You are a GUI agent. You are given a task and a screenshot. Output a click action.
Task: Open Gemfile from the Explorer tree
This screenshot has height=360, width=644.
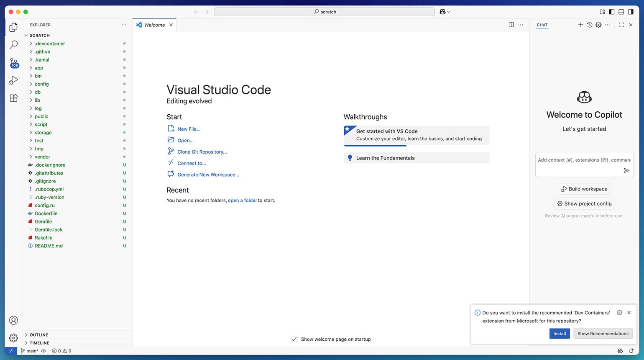tap(43, 221)
